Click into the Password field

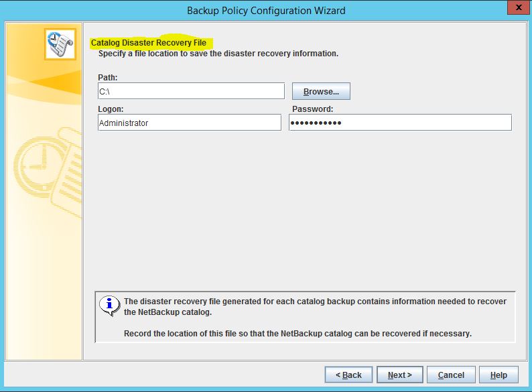[401, 122]
